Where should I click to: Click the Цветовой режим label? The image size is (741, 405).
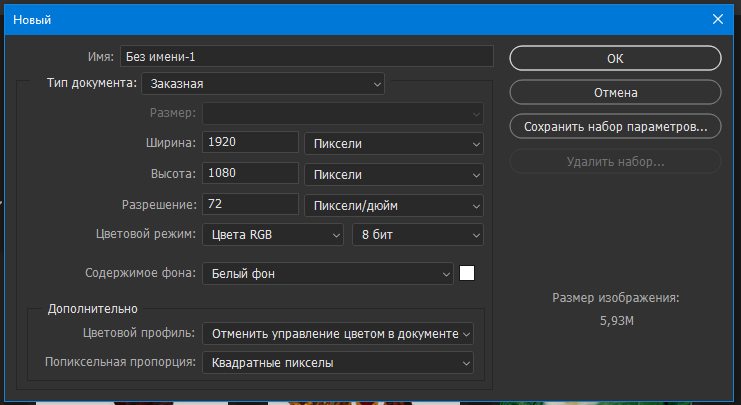click(x=146, y=234)
